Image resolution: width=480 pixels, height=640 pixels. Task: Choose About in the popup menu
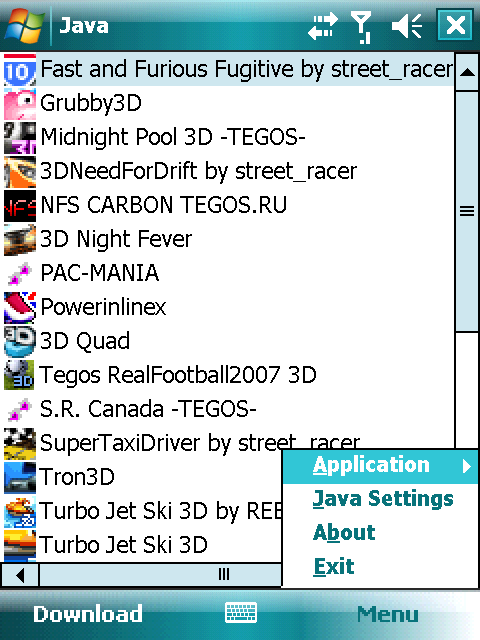344,533
